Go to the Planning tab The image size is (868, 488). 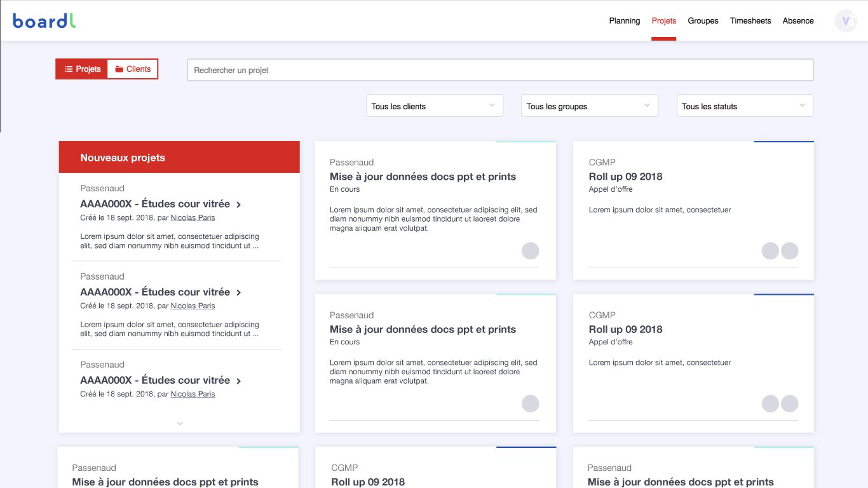click(x=624, y=21)
